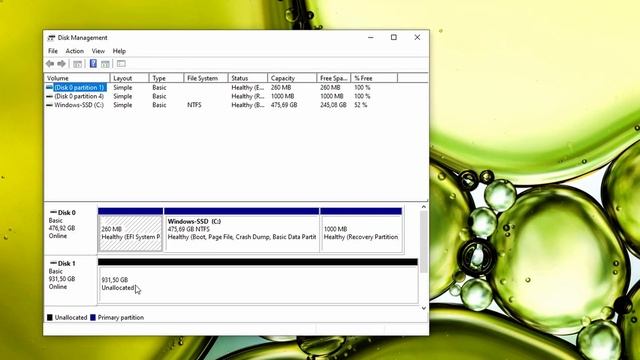Click the 52 % free cell
The image size is (640, 360).
click(x=361, y=105)
